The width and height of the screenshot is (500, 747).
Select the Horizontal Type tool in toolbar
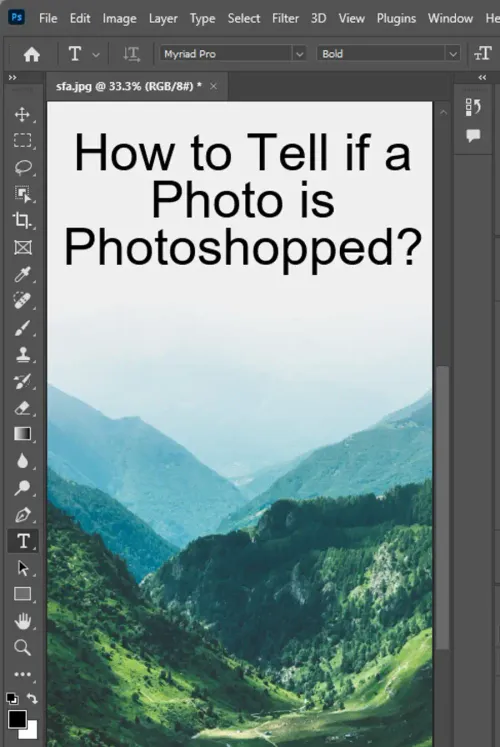23,541
